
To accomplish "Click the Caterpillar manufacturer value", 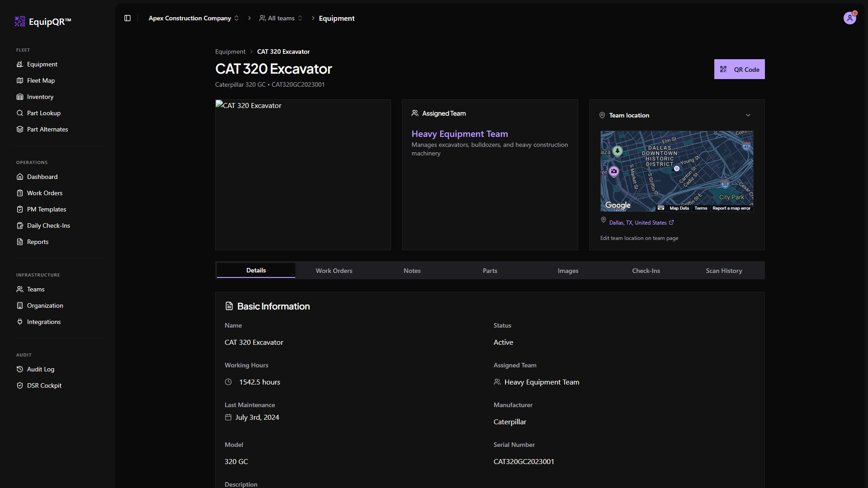I will (x=510, y=422).
